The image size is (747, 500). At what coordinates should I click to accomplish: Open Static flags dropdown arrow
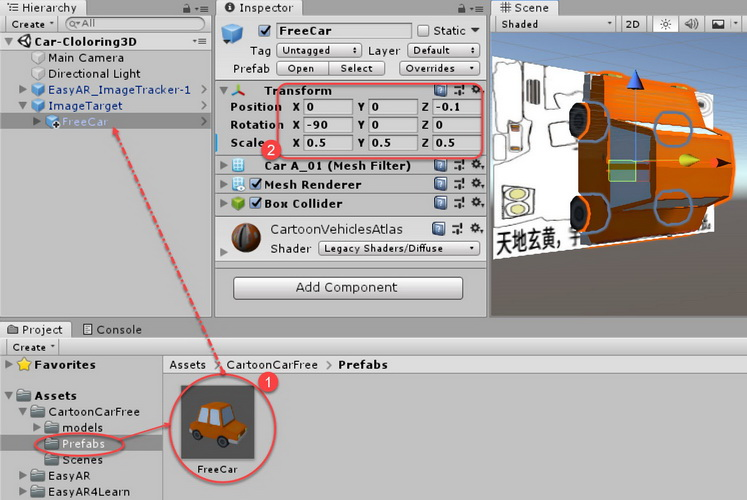475,30
